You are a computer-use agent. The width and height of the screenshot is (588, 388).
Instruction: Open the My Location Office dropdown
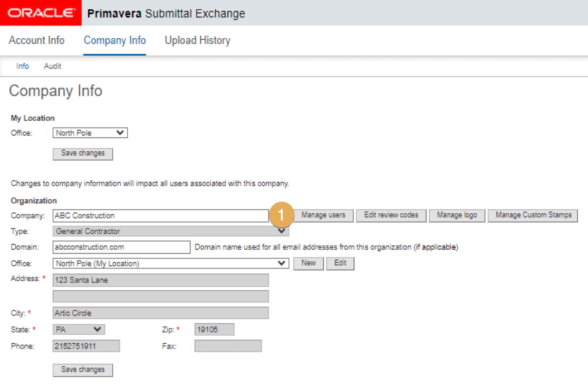90,133
